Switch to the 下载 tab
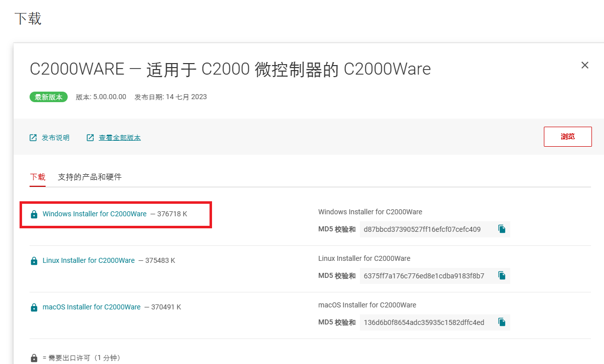 pos(38,177)
